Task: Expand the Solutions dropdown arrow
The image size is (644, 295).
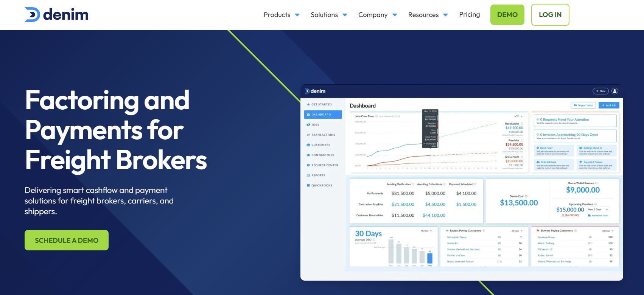Action: (x=345, y=15)
